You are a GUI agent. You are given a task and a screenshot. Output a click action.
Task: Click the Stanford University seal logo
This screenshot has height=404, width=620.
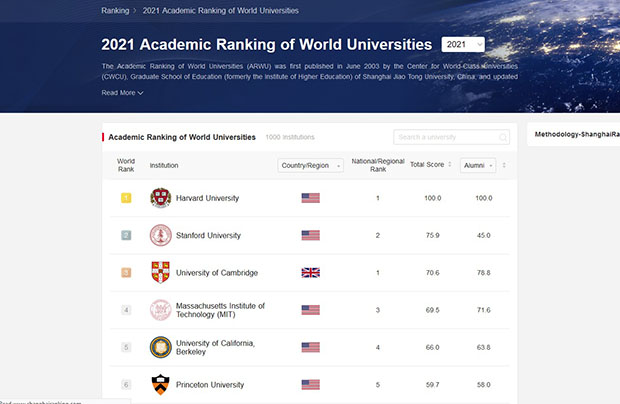pos(161,235)
